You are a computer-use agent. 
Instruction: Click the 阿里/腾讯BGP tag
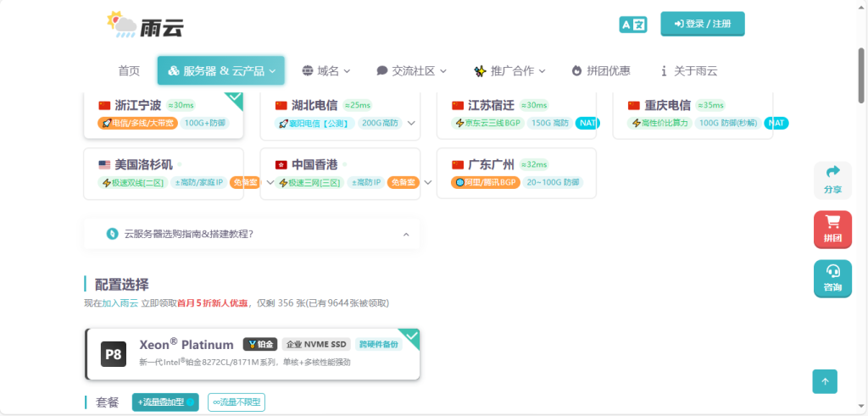pyautogui.click(x=486, y=182)
